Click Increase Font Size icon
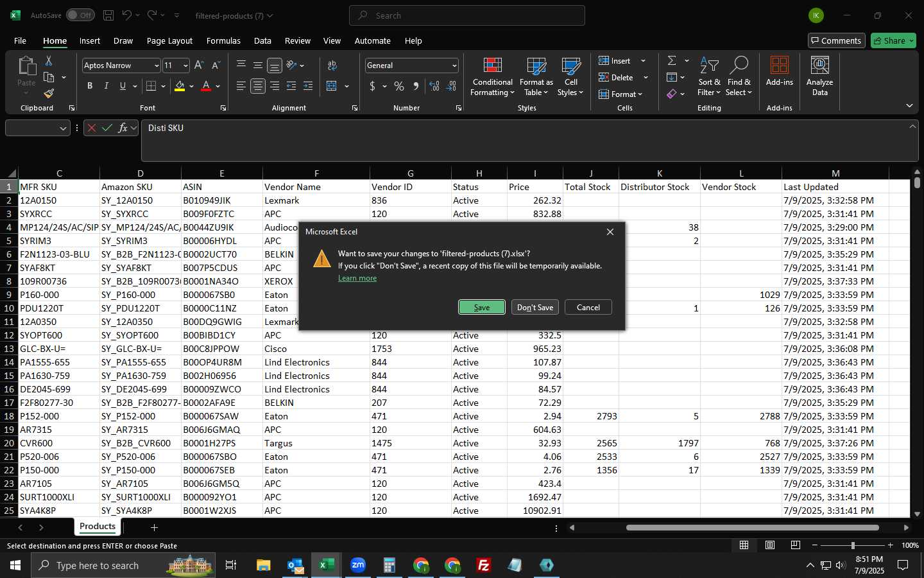Screen dimensions: 924x578 199,66
